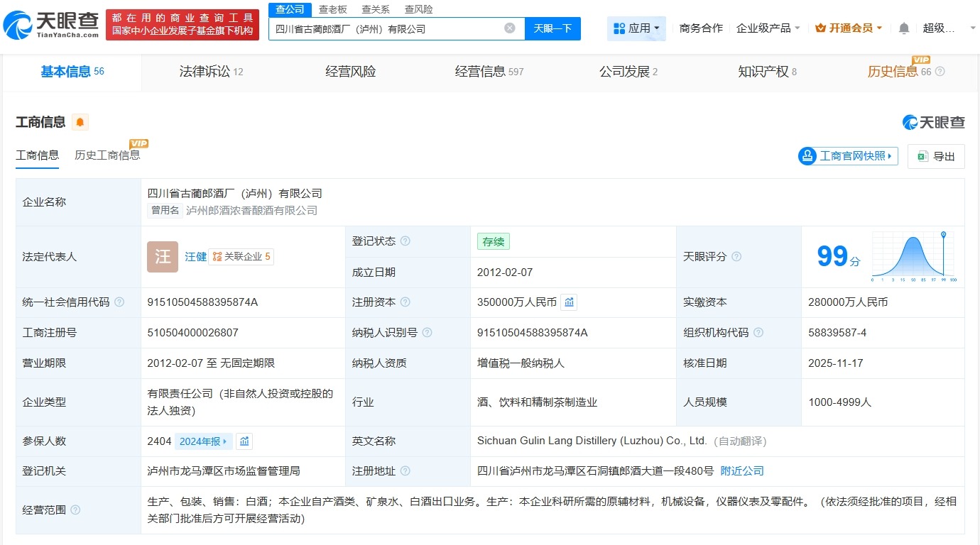The image size is (980, 545).
Task: Click help icon beside 统一社会信用代码
Action: [119, 302]
